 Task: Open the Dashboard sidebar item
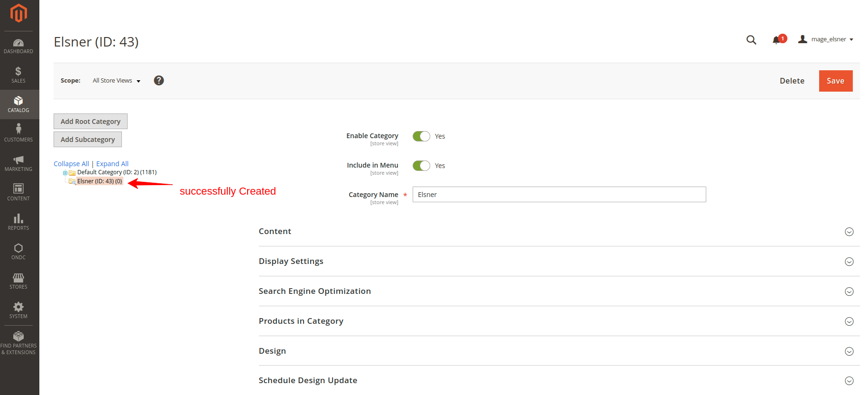tap(18, 46)
